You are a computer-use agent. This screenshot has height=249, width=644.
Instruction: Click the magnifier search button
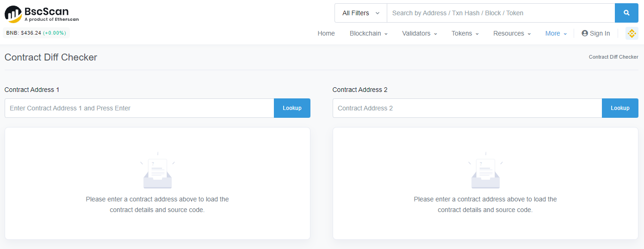tap(626, 13)
